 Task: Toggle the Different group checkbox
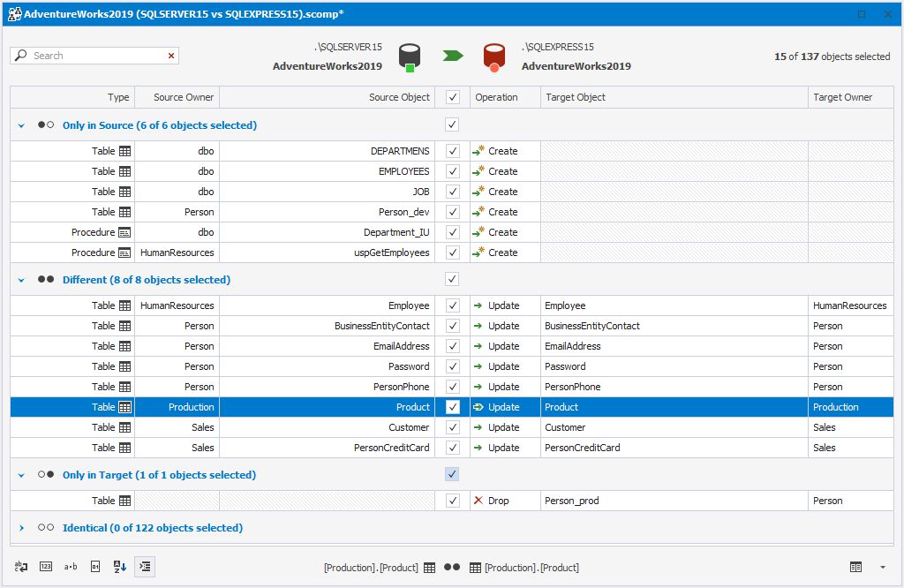452,279
